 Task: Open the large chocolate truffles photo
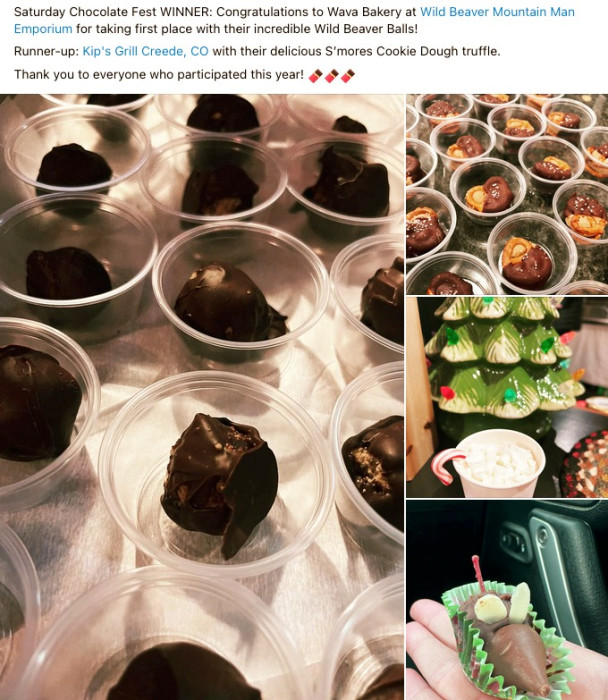(x=202, y=397)
